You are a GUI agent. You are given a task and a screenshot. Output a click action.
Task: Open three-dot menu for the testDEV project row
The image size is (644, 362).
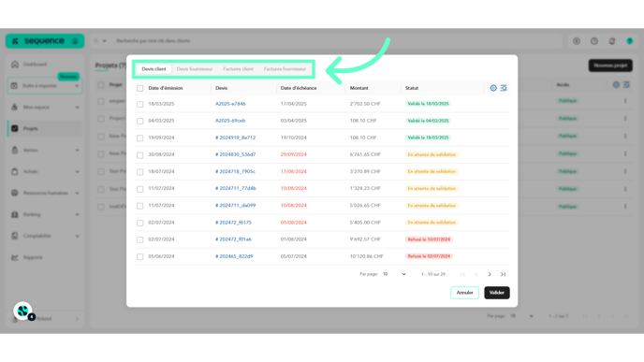coord(625,207)
